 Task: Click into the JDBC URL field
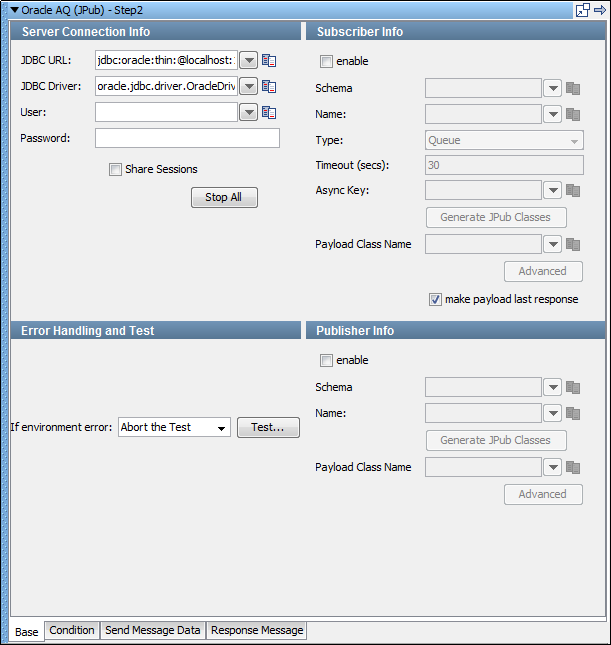166,60
